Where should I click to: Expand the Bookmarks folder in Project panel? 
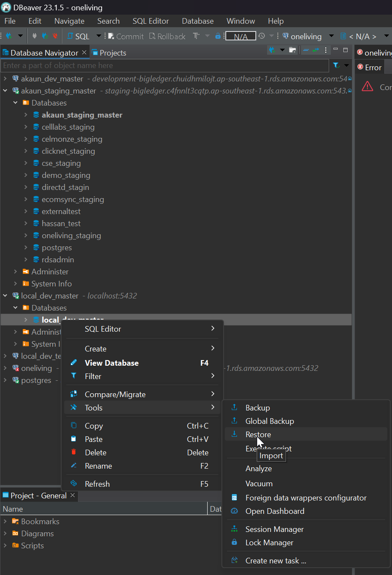[5, 522]
